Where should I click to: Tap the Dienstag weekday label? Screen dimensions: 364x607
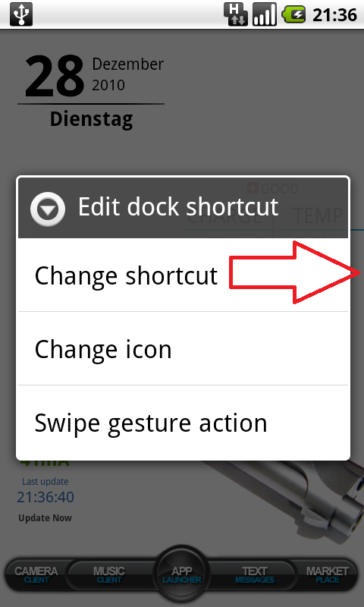point(91,118)
